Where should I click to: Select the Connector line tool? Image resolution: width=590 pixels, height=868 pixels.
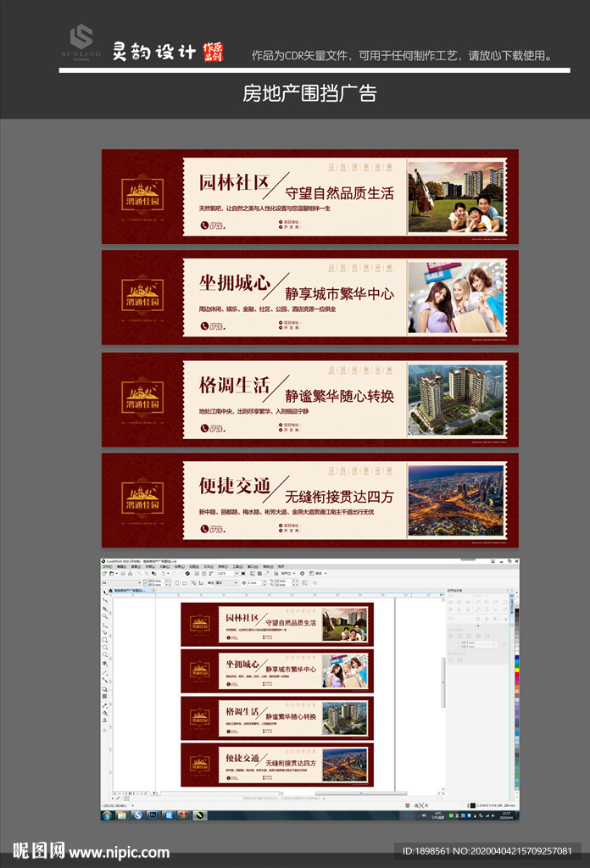[x=105, y=680]
